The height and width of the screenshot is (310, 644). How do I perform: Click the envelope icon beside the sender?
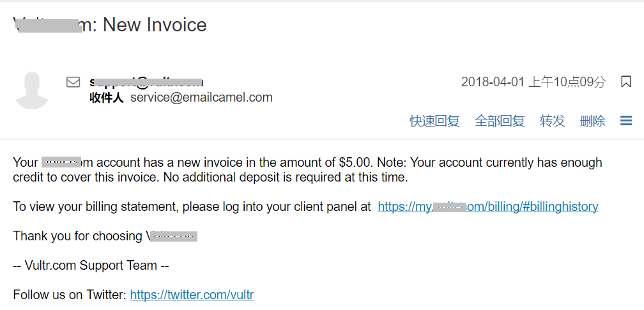click(73, 82)
